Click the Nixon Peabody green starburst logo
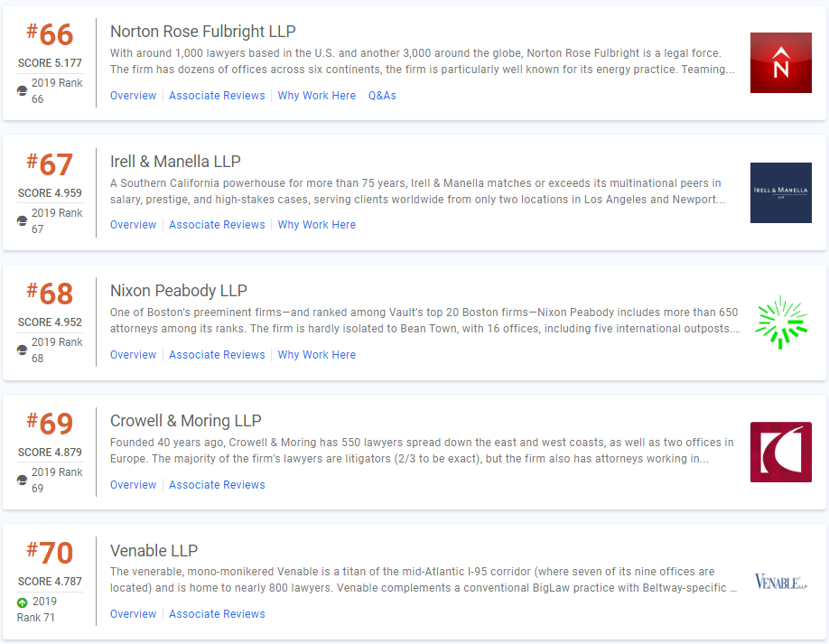This screenshot has width=829, height=644. [781, 322]
